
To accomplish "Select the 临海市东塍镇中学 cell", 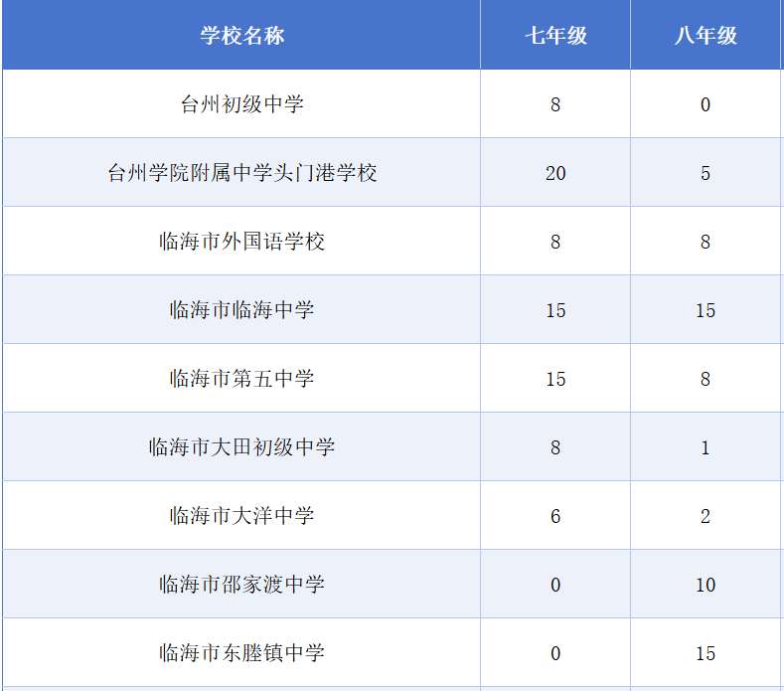I will [x=241, y=652].
